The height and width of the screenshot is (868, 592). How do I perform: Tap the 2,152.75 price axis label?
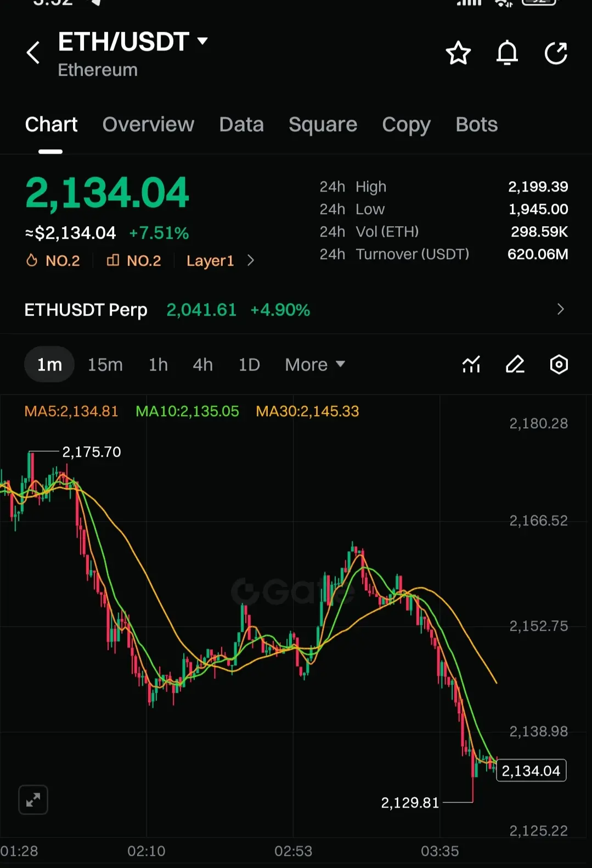coord(539,626)
